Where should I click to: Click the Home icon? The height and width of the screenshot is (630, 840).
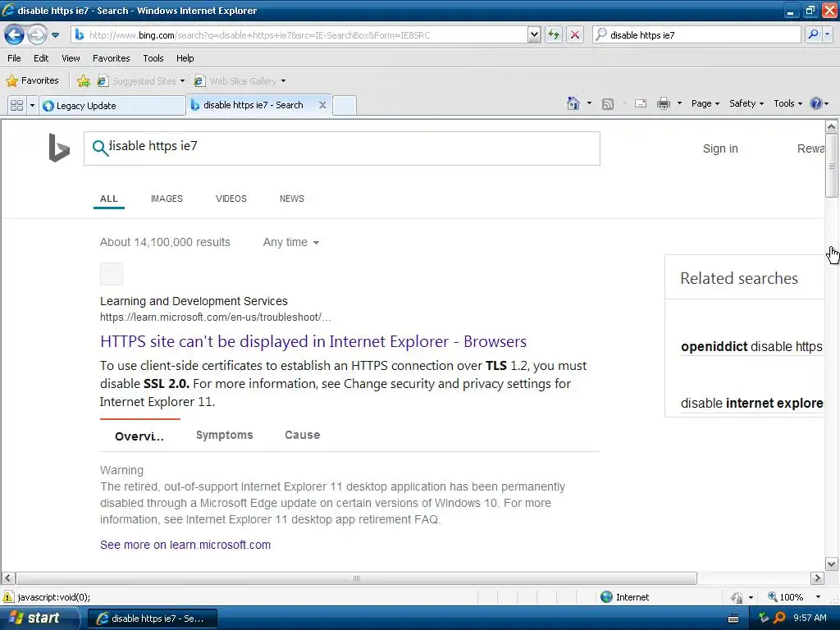click(573, 103)
